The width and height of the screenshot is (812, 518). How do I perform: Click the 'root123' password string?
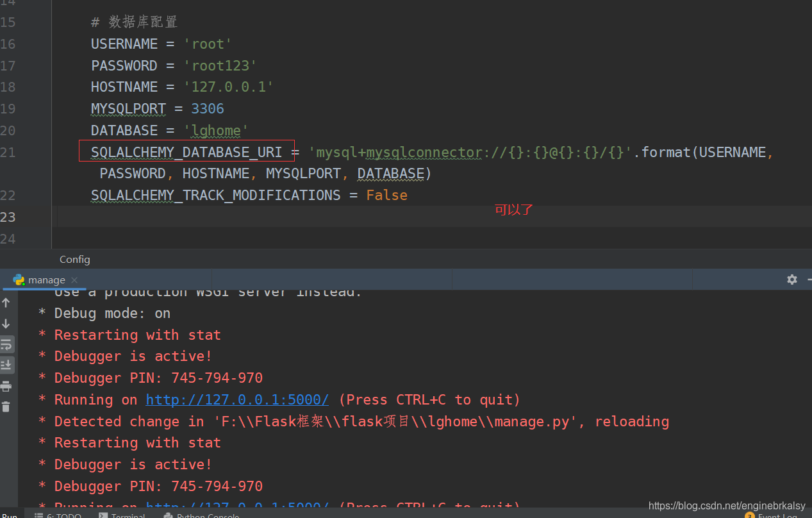click(220, 65)
